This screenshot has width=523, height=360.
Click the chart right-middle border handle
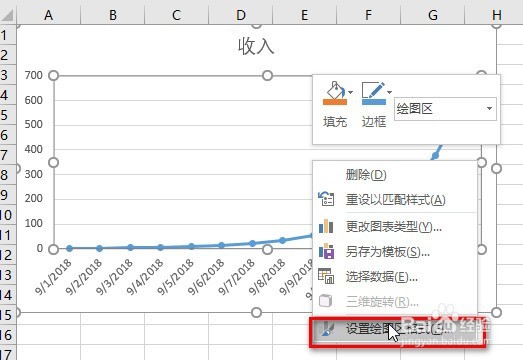pyautogui.click(x=496, y=168)
